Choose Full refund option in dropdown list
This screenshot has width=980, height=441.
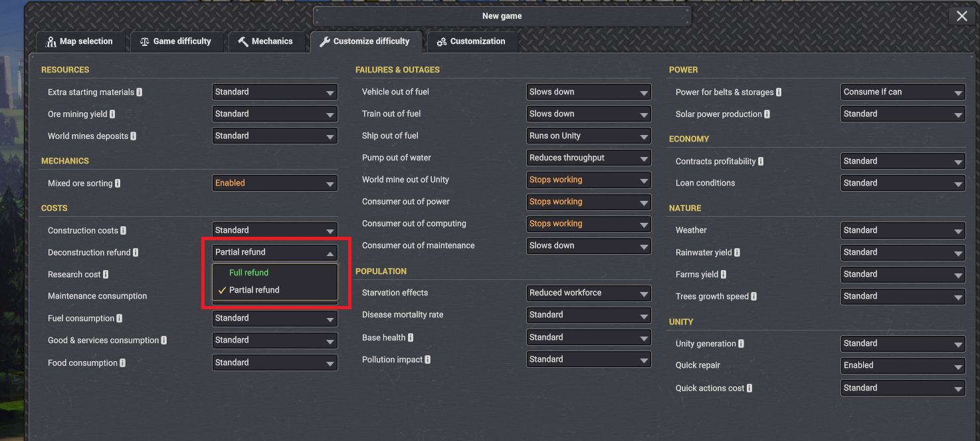pyautogui.click(x=275, y=273)
